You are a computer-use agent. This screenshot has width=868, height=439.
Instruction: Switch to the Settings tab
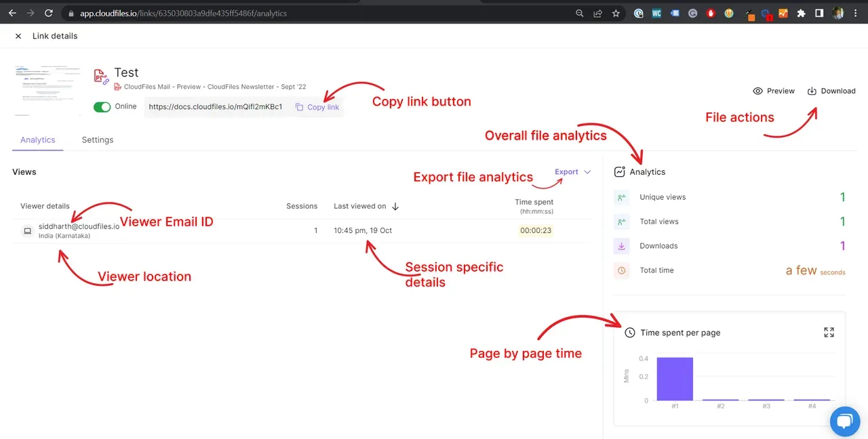[x=98, y=140]
